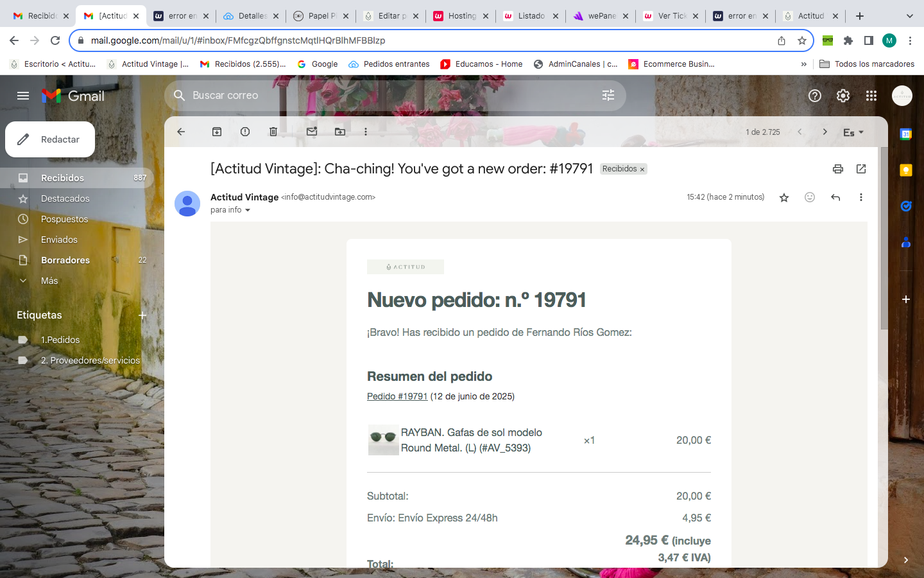Star this message
The width and height of the screenshot is (924, 578).
pyautogui.click(x=784, y=197)
